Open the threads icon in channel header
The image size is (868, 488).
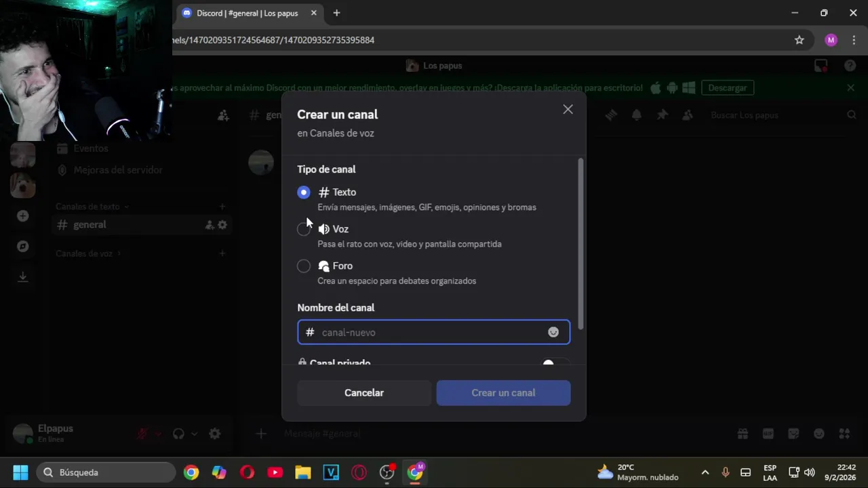[x=611, y=115]
